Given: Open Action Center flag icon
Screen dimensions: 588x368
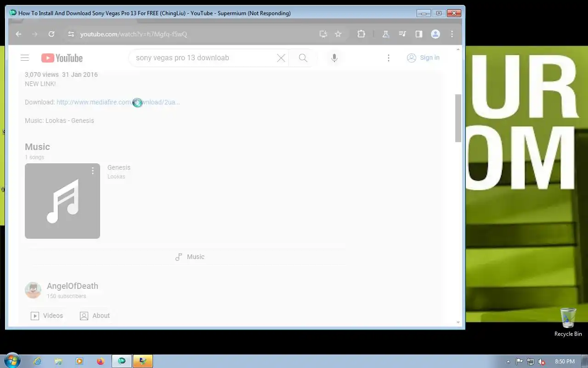Looking at the screenshot, I should click(520, 362).
